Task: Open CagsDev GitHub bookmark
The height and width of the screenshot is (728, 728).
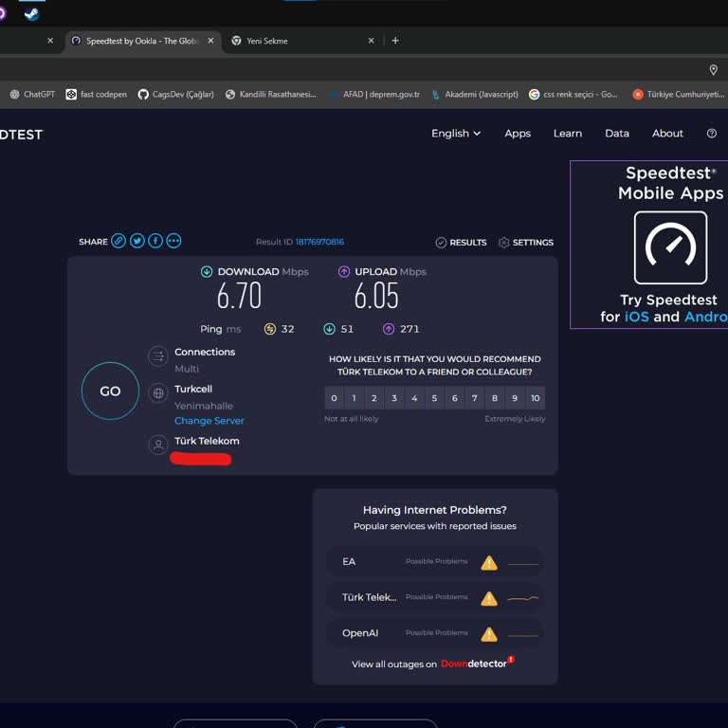Action: click(176, 94)
